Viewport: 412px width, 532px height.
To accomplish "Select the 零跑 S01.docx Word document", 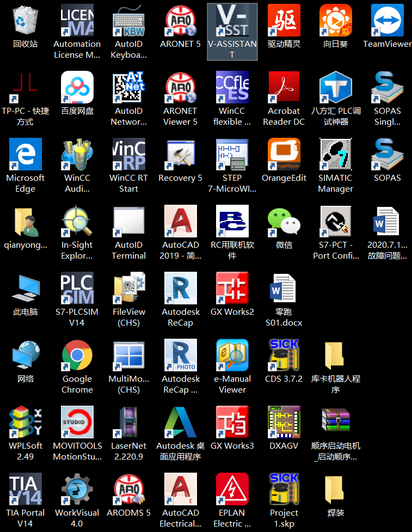I will 284,289.
